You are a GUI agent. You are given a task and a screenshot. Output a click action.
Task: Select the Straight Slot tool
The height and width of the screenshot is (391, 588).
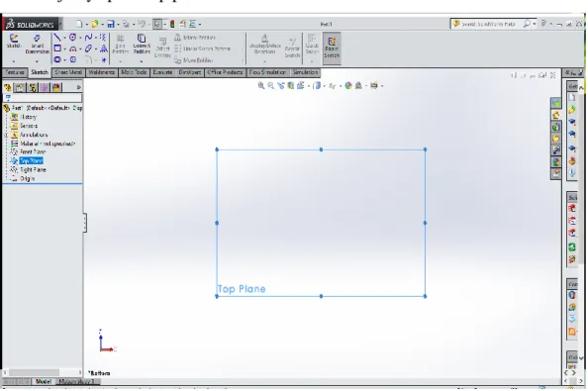pos(57,59)
